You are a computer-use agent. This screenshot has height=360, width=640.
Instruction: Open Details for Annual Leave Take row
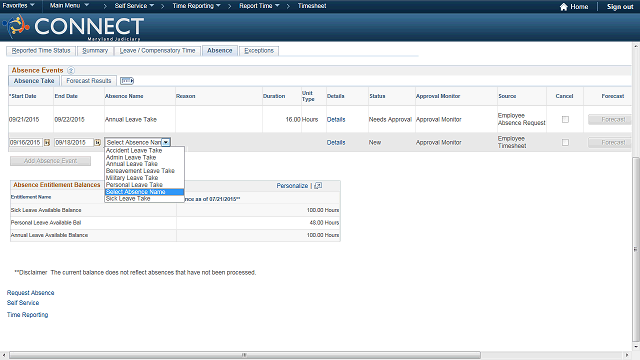pos(336,120)
